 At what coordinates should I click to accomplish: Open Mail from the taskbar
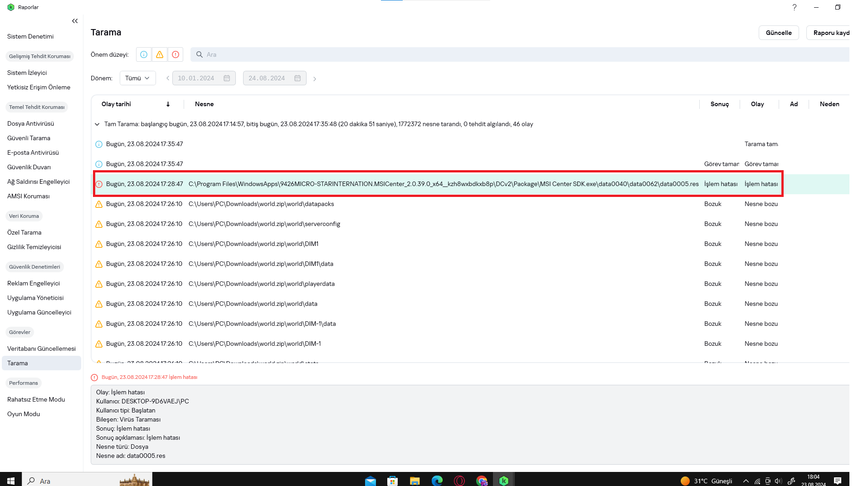(371, 481)
